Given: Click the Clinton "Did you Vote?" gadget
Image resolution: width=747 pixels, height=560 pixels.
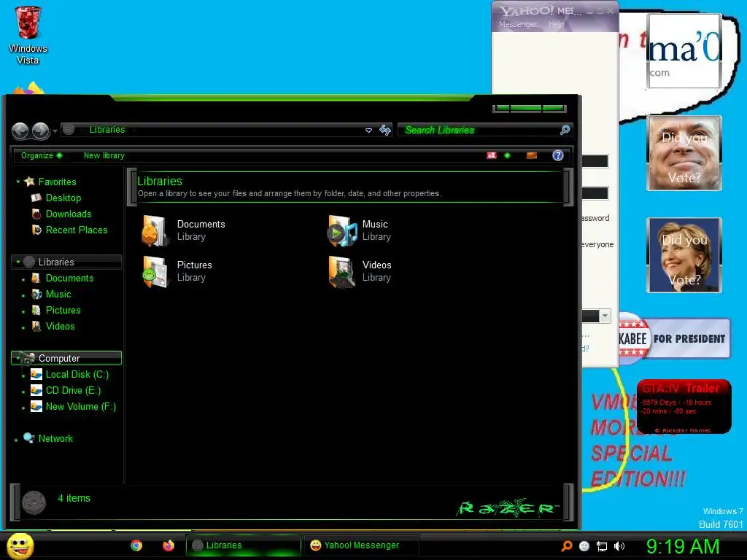Looking at the screenshot, I should [x=684, y=254].
